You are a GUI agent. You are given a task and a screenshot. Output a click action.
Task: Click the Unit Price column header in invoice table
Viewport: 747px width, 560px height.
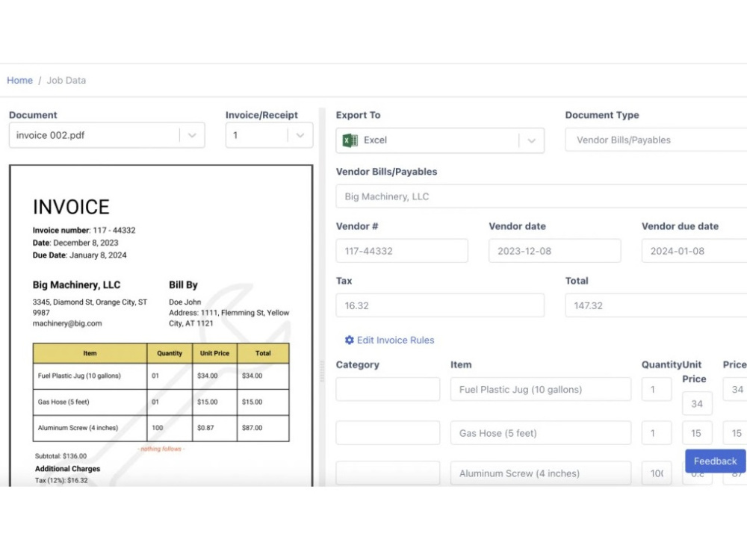click(x=214, y=353)
